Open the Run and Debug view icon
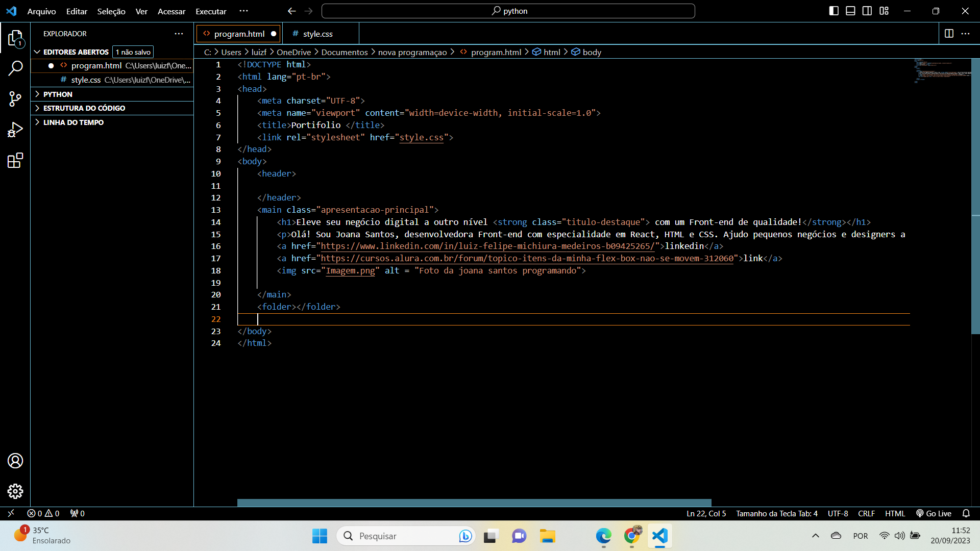The image size is (980, 551). (x=15, y=130)
